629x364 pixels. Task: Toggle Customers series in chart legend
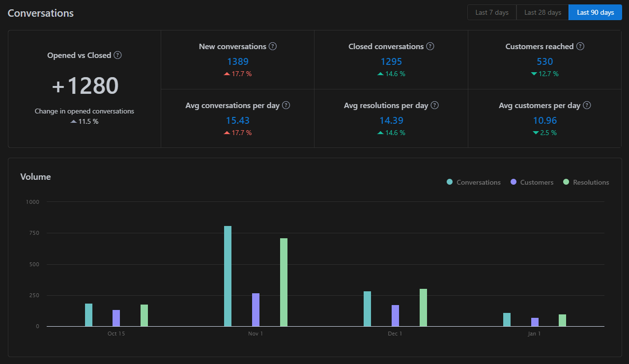click(532, 182)
